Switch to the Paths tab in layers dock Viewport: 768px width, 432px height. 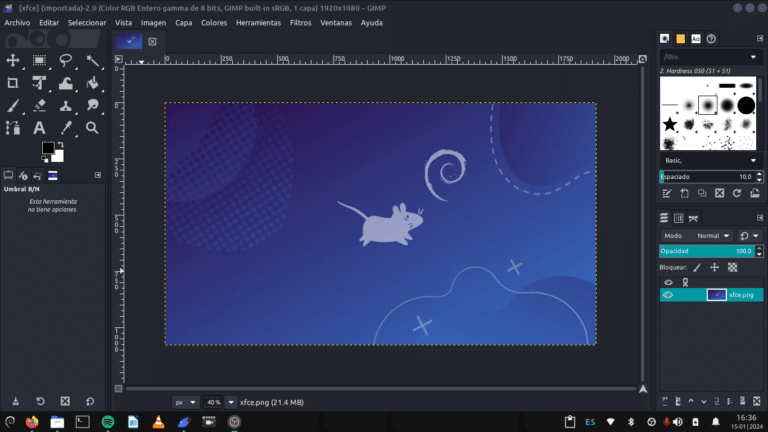[x=693, y=218]
